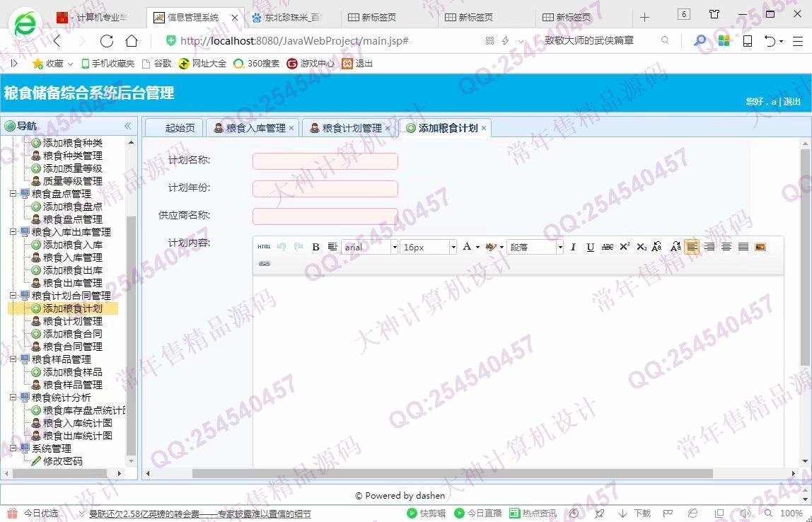The height and width of the screenshot is (522, 812).
Task: Click the undo icon in editor toolbar
Action: tap(282, 247)
